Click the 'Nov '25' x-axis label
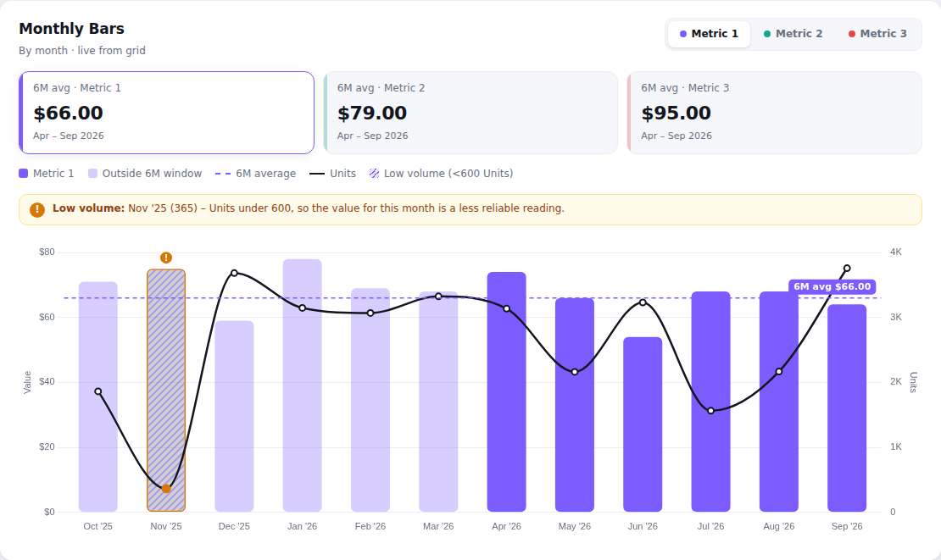 (166, 526)
